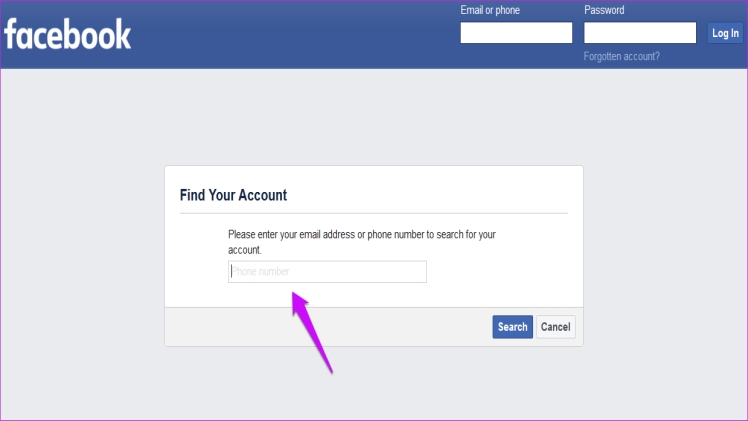Cancel the Find Your Account dialog
Image resolution: width=748 pixels, height=421 pixels.
(x=556, y=327)
